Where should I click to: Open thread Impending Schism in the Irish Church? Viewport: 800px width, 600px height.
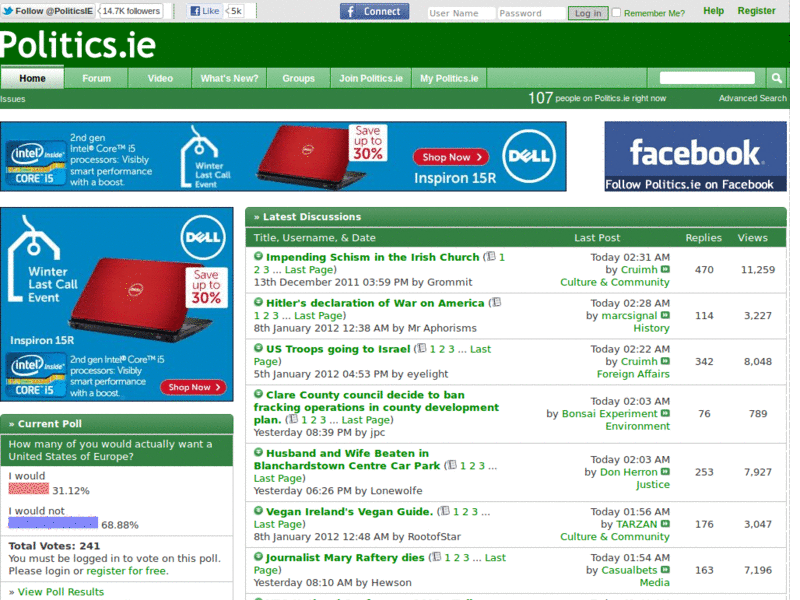pos(372,257)
